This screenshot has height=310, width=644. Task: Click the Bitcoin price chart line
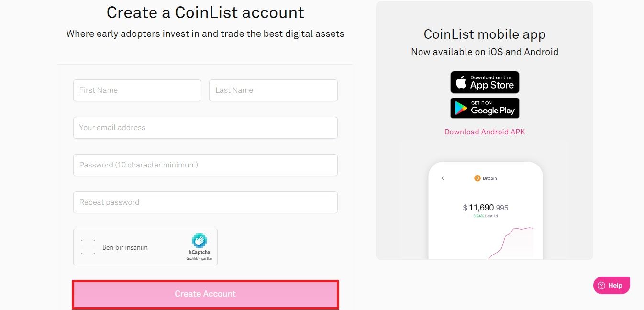click(x=511, y=243)
